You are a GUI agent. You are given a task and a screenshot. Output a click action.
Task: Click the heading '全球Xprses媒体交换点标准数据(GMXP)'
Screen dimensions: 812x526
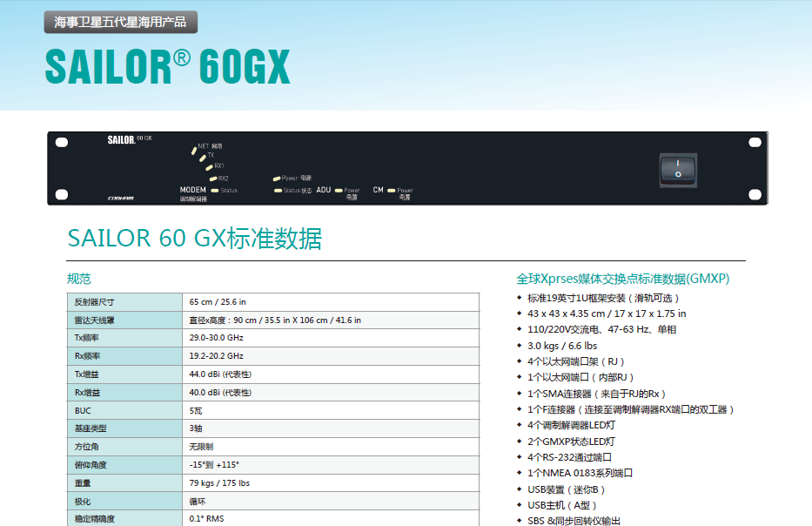coord(623,279)
